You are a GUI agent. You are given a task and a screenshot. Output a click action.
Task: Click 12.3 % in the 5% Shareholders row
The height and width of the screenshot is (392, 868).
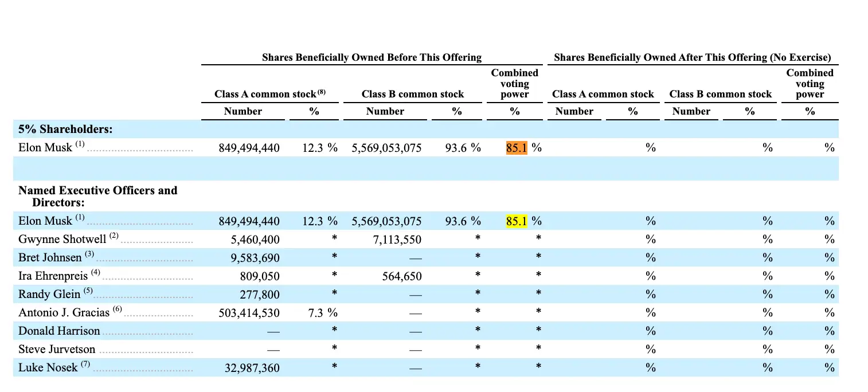click(x=320, y=148)
